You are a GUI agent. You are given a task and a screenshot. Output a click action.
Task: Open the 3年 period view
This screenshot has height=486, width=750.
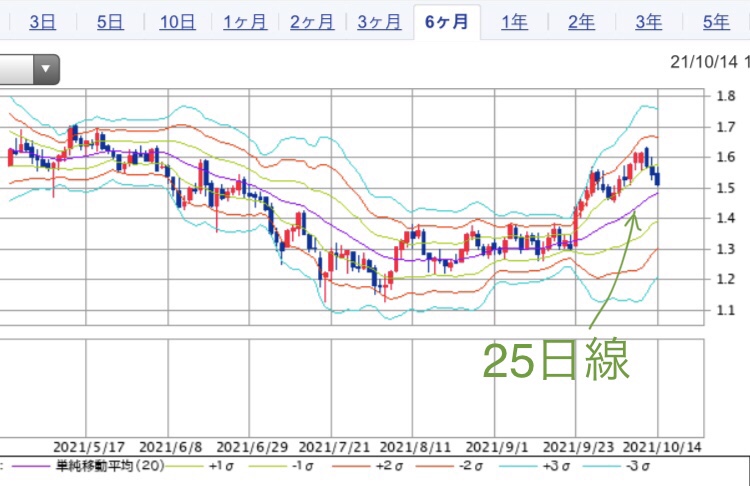point(648,22)
